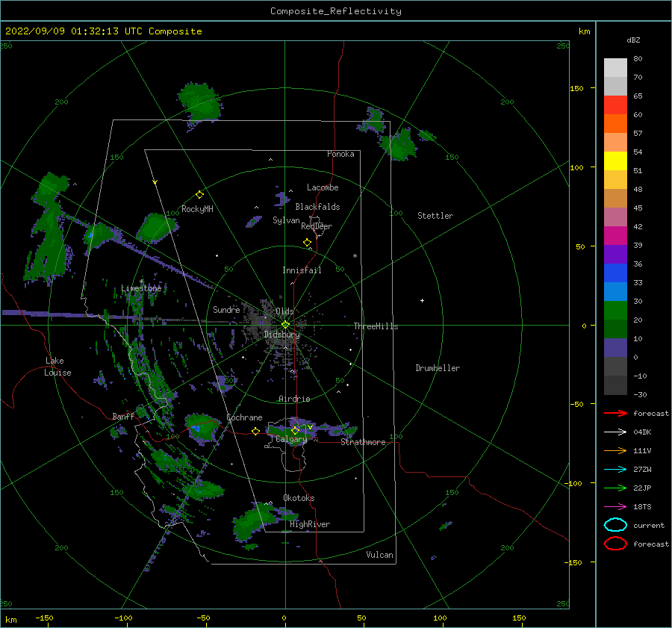Click the cyan current ellipse icon

[x=615, y=525]
